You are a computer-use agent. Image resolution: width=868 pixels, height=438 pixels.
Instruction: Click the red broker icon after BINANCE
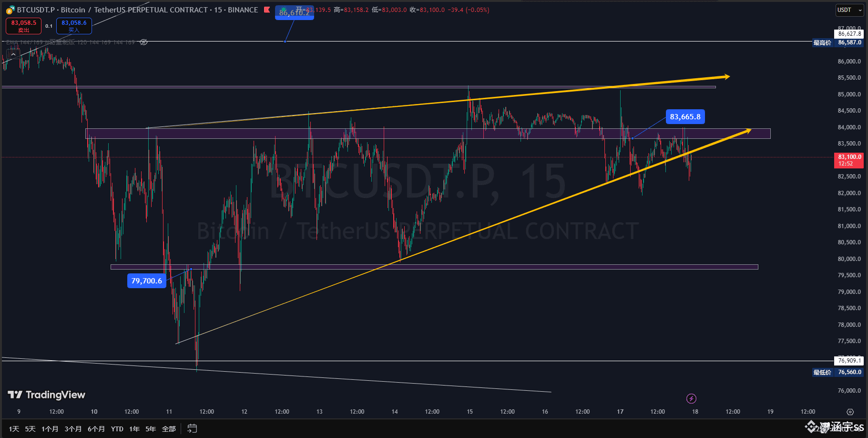(x=267, y=10)
